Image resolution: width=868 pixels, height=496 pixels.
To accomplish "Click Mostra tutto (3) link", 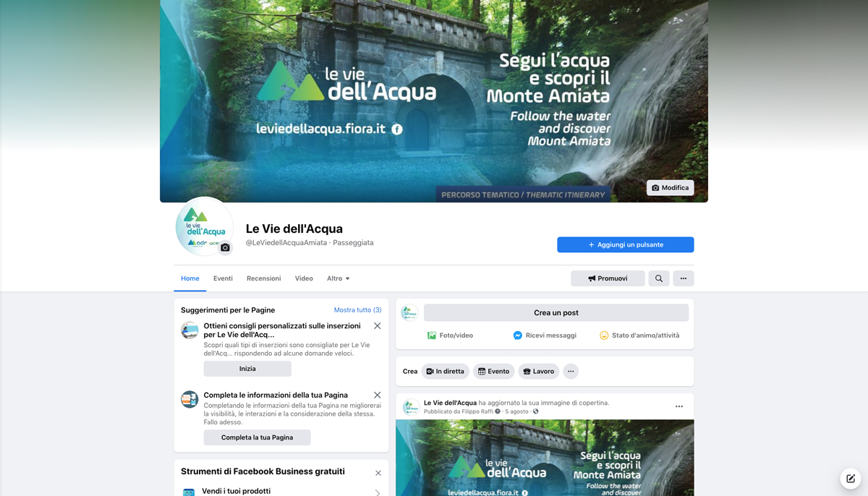I will (357, 310).
